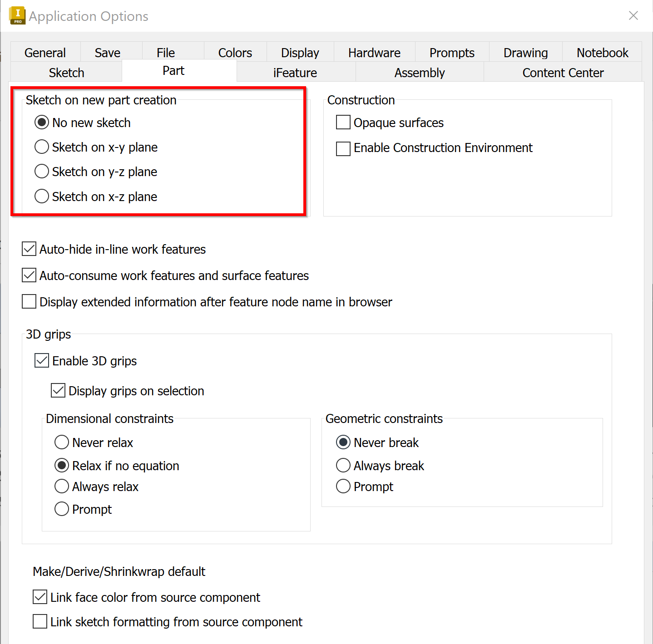The image size is (653, 644).
Task: Switch to the Sketch tab
Action: pos(66,72)
